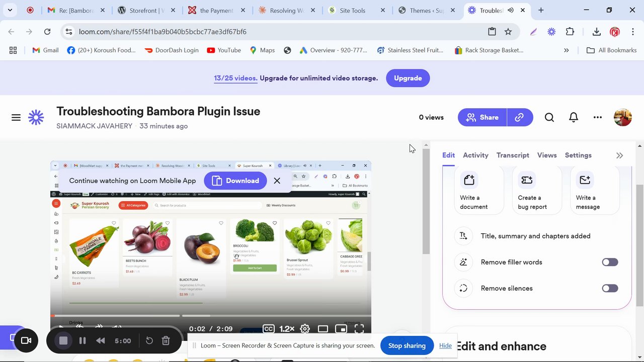Click the address bar URL
The width and height of the screenshot is (644, 362).
coord(163,32)
